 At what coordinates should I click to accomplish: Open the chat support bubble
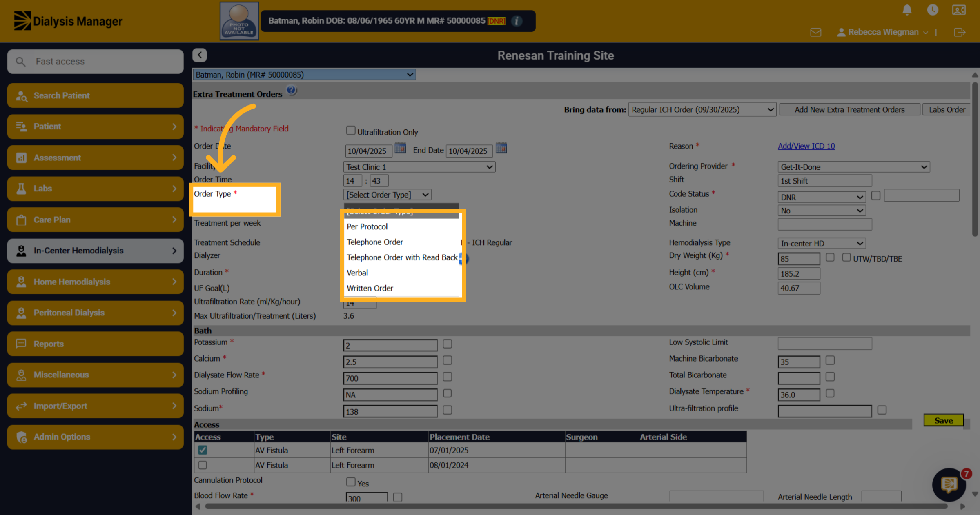(949, 484)
